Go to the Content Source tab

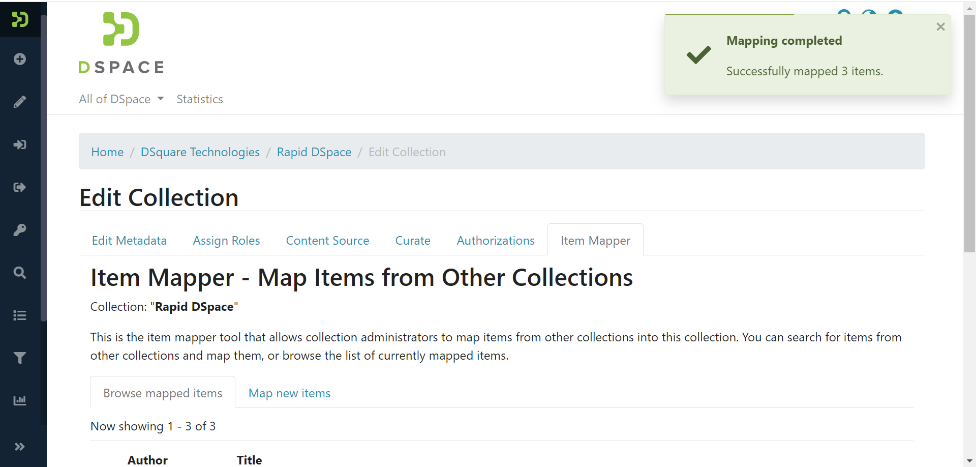[x=327, y=241]
